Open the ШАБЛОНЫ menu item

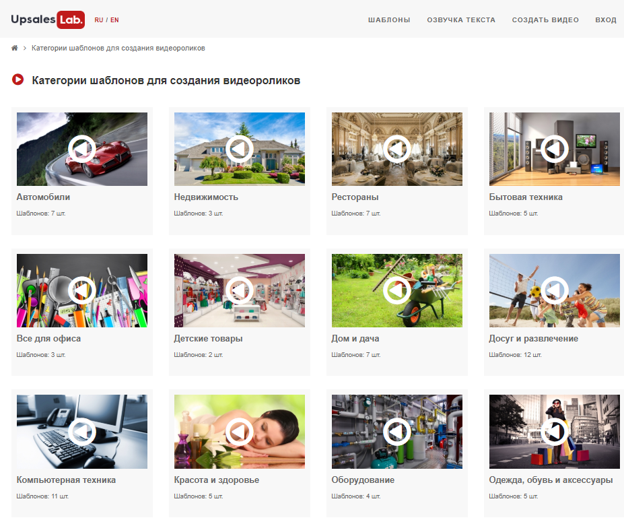point(389,20)
